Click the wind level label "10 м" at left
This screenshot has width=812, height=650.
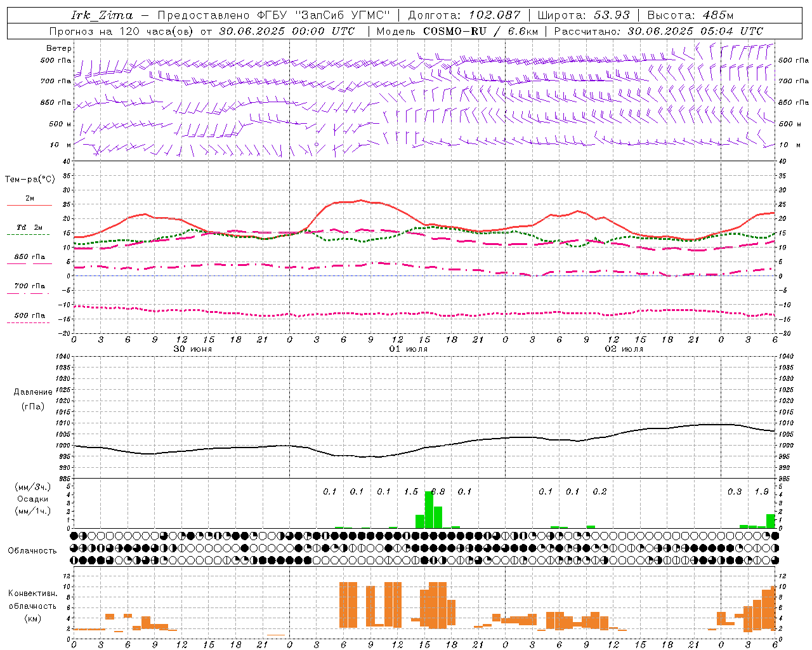pos(61,145)
